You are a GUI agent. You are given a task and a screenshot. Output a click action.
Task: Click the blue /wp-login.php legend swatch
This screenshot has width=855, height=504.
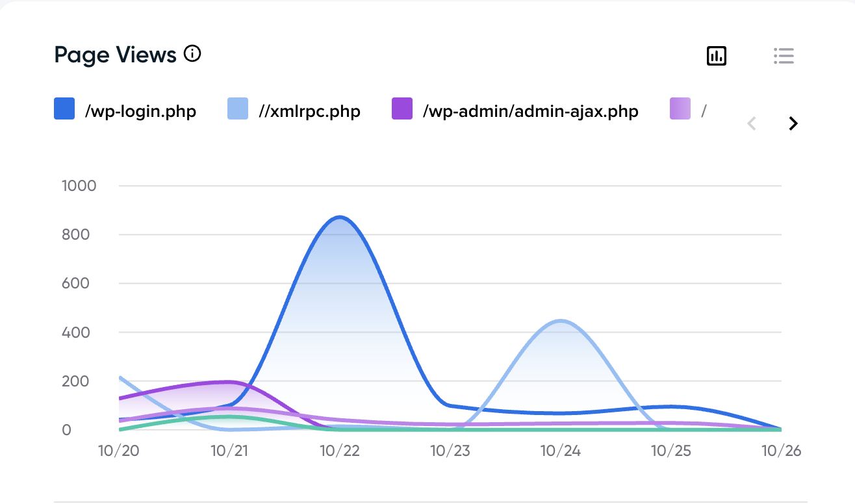(63, 110)
